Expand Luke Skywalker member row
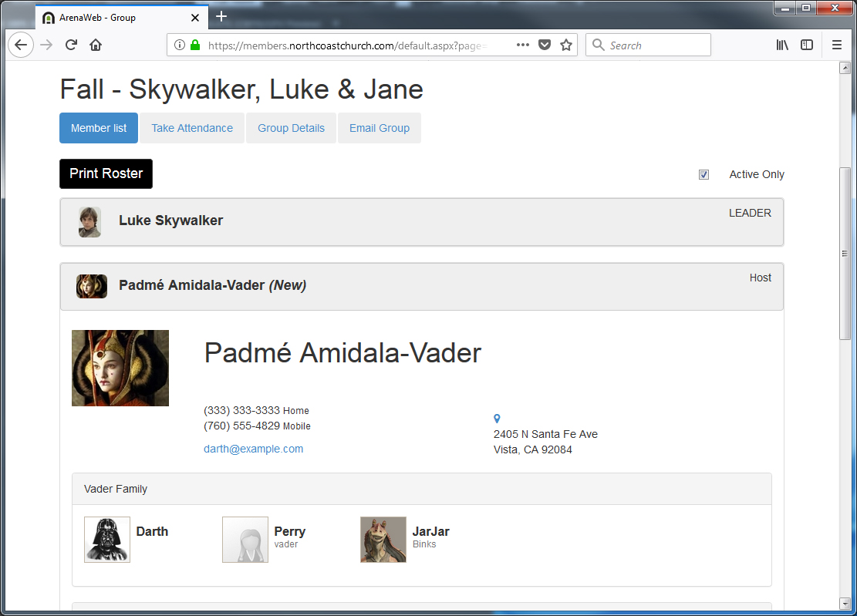Screen dimensions: 857x616 pos(170,221)
